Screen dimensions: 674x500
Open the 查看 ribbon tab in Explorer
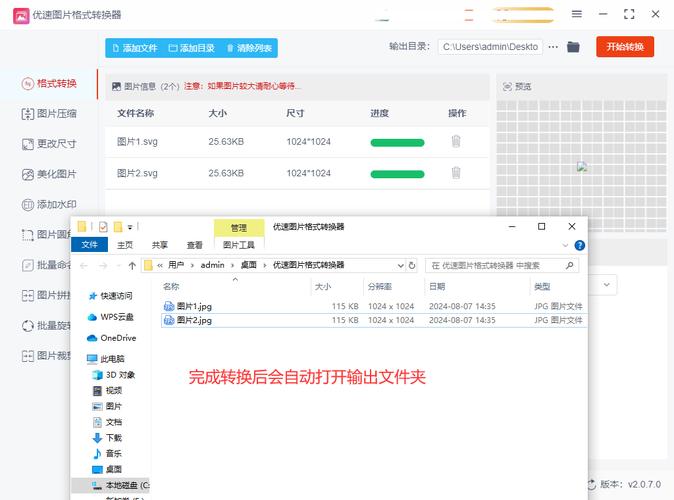point(194,245)
